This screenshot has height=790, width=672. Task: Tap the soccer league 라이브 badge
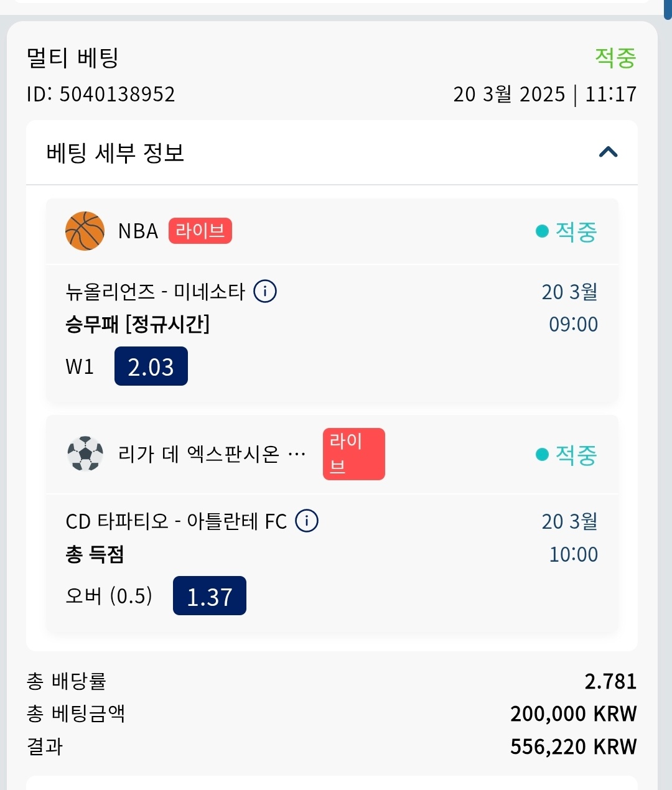click(x=353, y=453)
